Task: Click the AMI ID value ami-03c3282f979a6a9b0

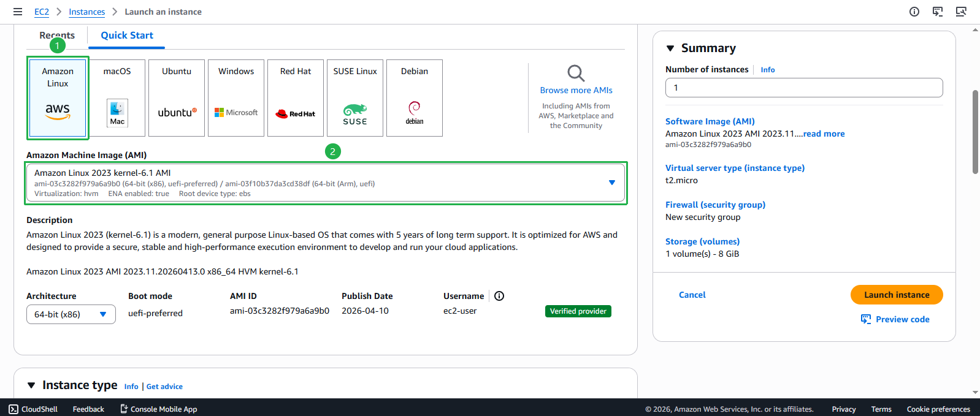Action: point(280,311)
